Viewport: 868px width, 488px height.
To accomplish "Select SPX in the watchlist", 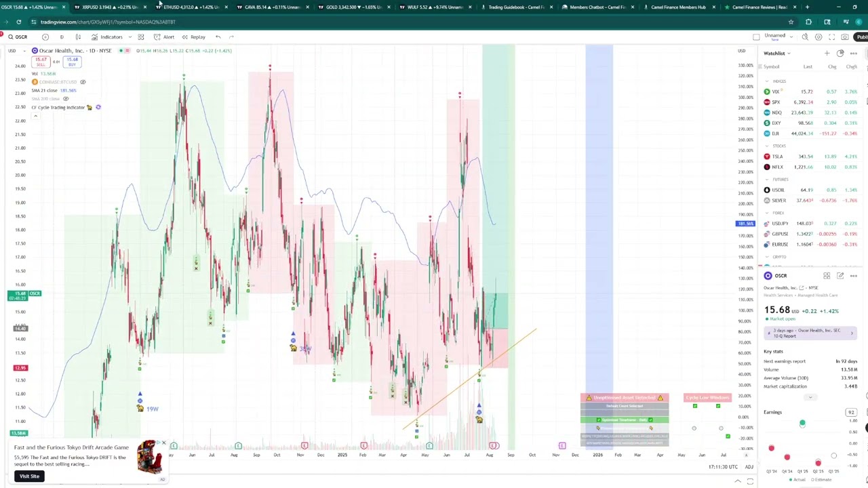I will [811, 102].
